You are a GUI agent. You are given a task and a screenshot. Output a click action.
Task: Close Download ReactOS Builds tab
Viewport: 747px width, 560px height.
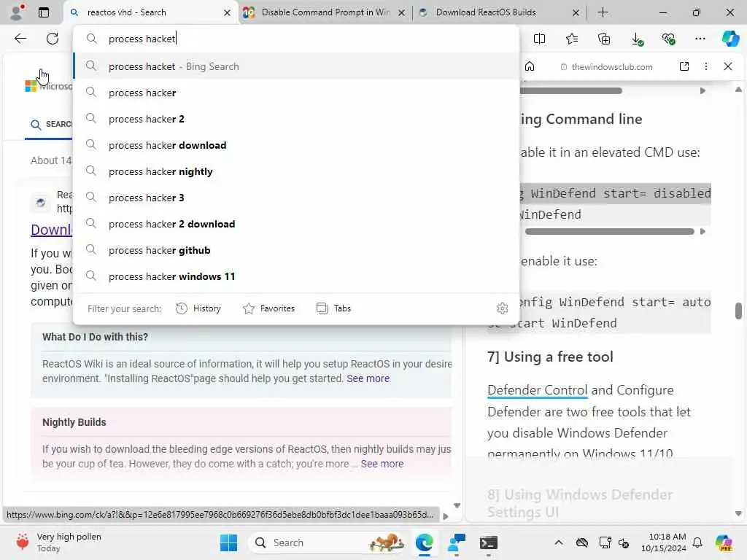point(576,13)
